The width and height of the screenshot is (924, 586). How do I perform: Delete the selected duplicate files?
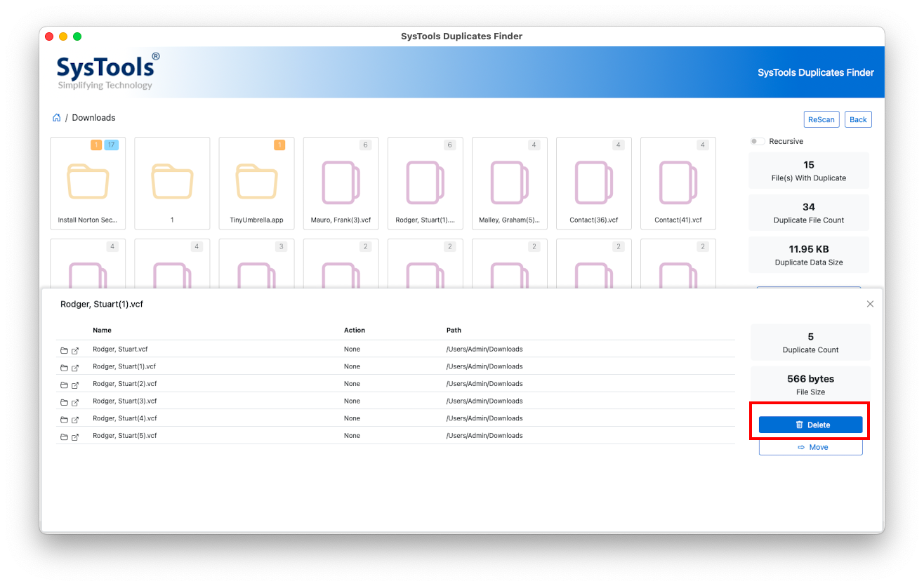click(x=810, y=425)
